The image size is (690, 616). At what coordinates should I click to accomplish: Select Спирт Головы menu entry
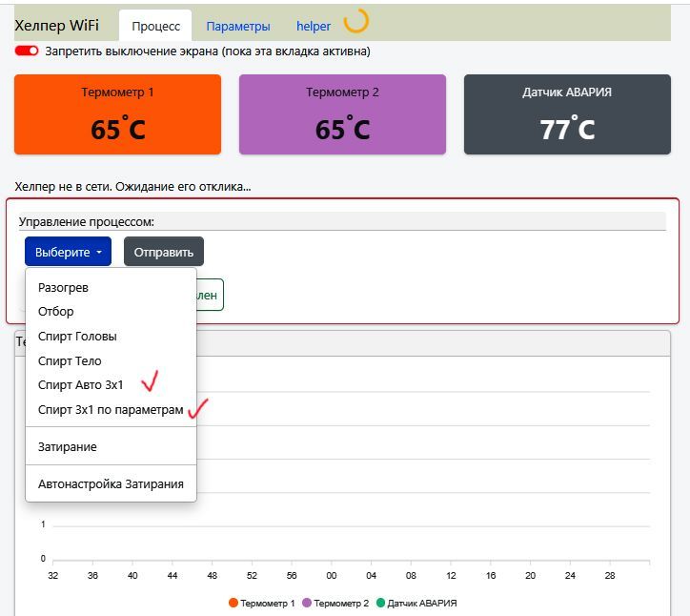tap(111, 337)
